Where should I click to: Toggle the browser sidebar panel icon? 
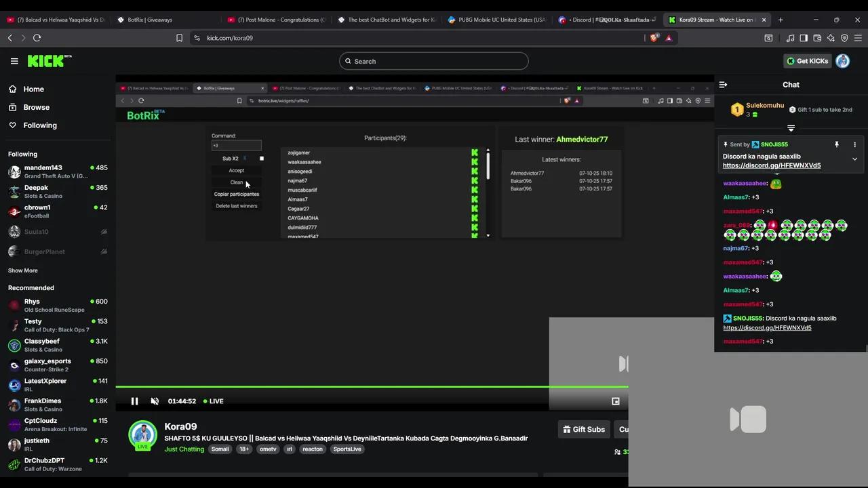pyautogui.click(x=804, y=38)
